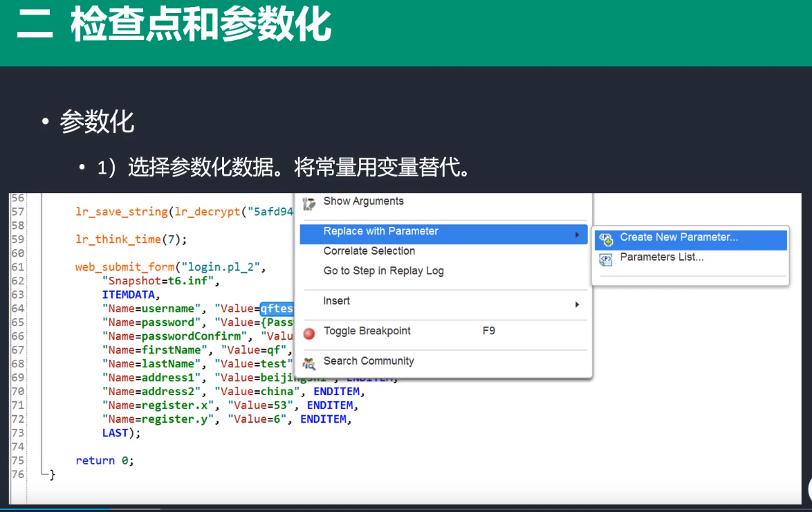Select Replace with Parameter menu entry
Image resolution: width=812 pixels, height=512 pixels.
[x=444, y=235]
